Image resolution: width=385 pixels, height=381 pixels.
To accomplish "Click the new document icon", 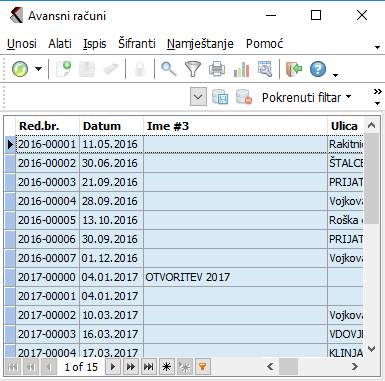I will (63, 69).
